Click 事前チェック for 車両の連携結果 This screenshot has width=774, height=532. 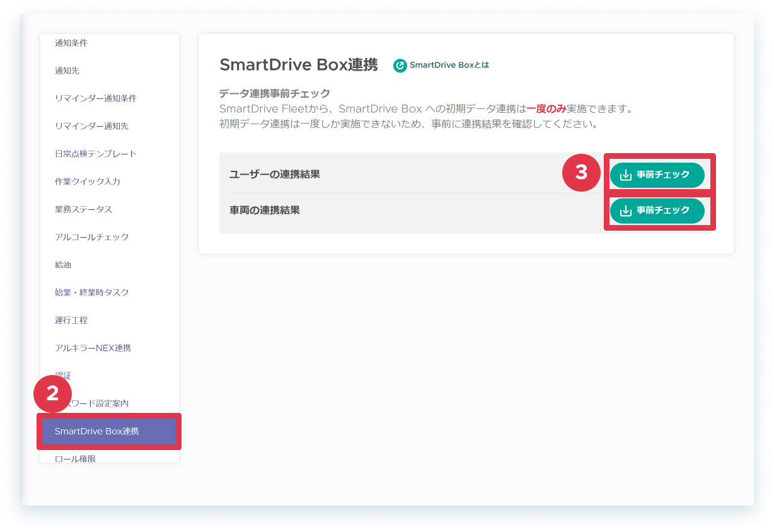(x=657, y=211)
